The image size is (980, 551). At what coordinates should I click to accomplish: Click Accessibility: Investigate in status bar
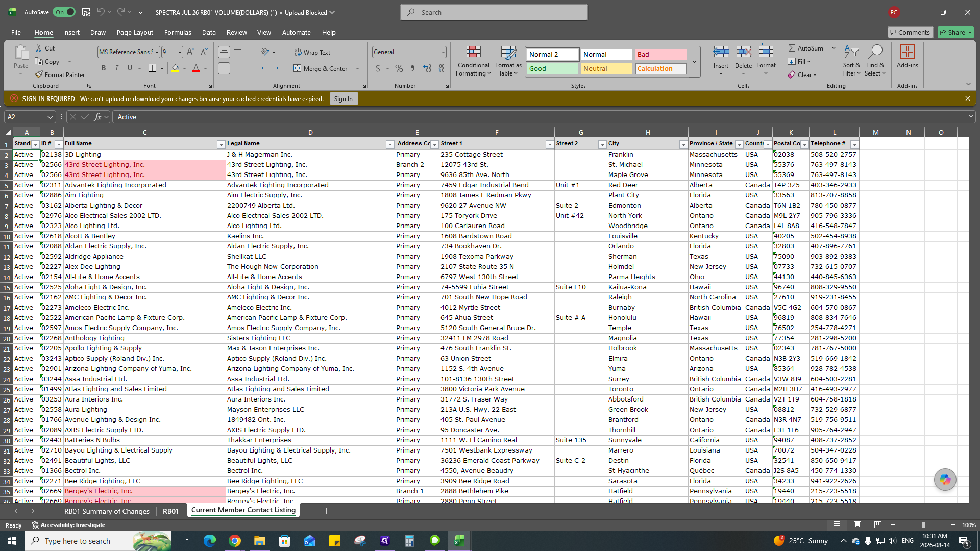pyautogui.click(x=68, y=525)
